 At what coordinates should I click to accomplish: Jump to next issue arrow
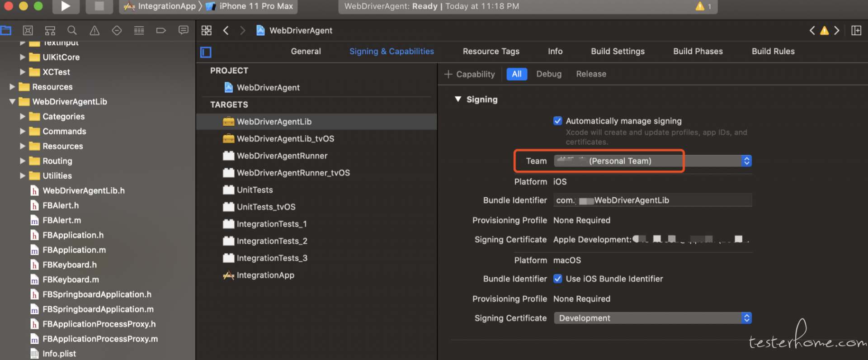click(x=837, y=30)
